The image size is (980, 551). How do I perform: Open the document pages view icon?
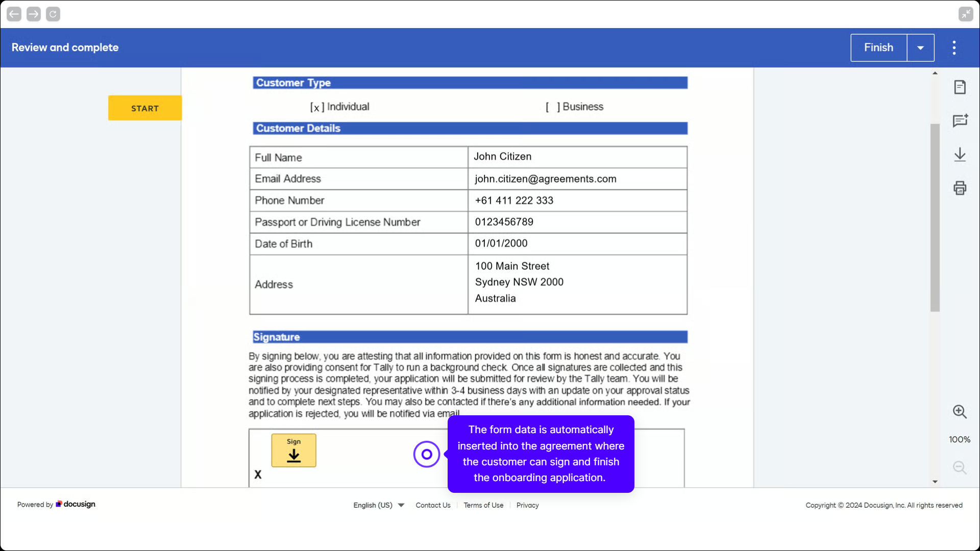[x=960, y=87]
